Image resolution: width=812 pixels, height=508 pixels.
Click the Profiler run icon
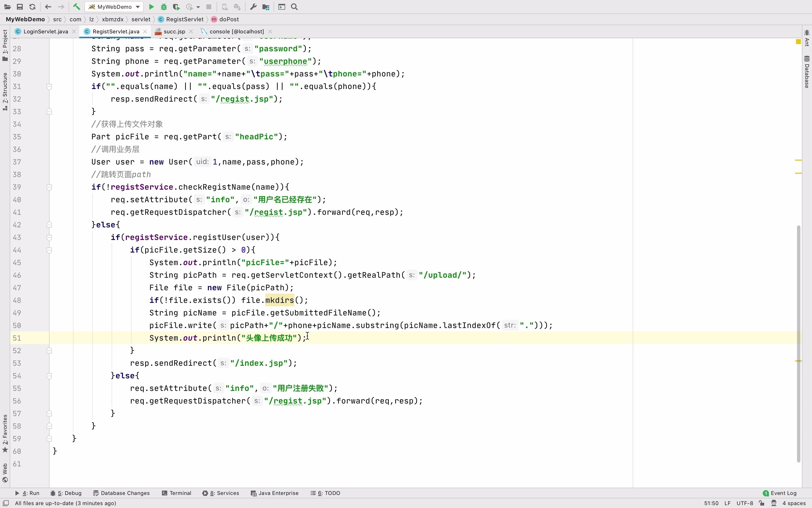click(190, 7)
